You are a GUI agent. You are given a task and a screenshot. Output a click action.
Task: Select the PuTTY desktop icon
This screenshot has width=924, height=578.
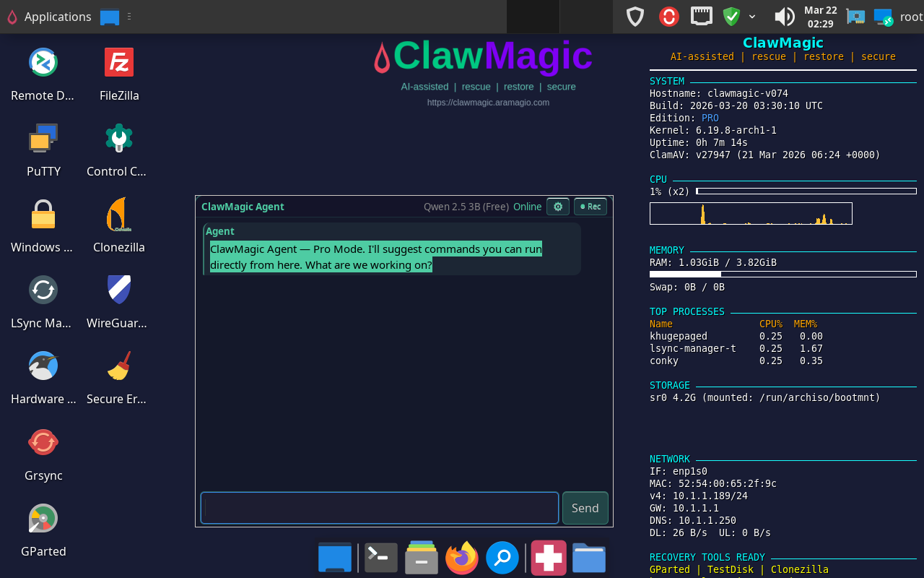coord(43,138)
